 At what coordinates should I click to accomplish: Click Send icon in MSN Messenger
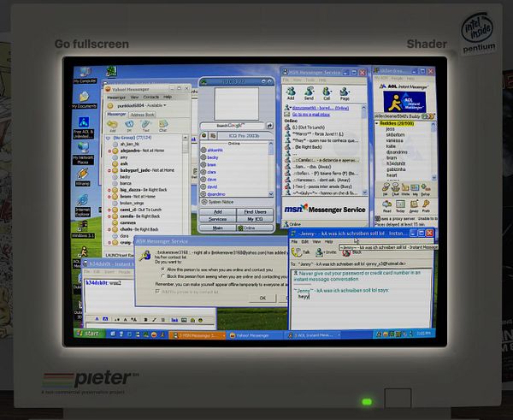309,93
